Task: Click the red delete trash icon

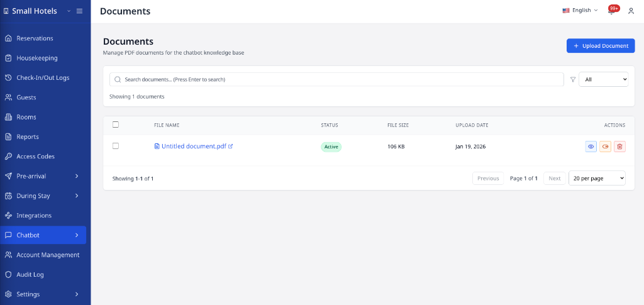Action: (619, 147)
